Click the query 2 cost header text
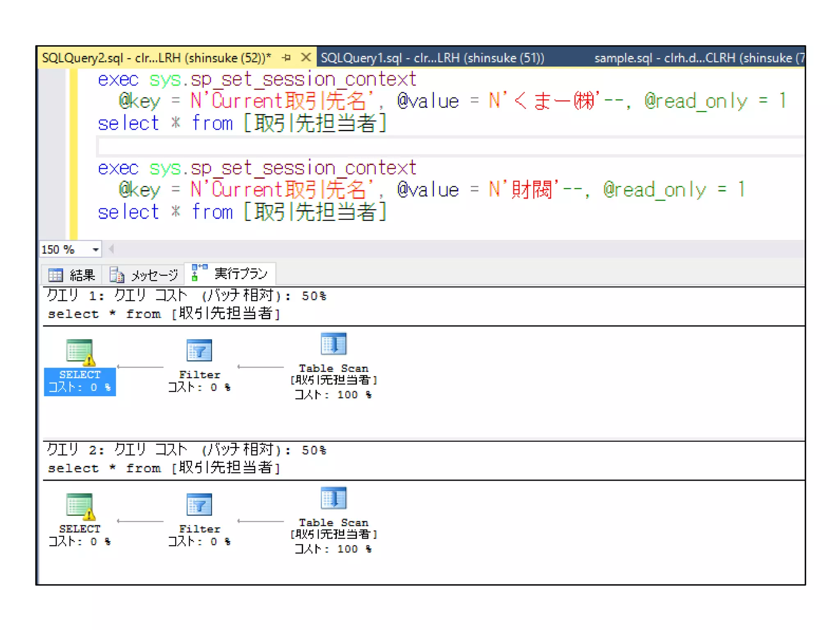The height and width of the screenshot is (630, 840). 187,450
